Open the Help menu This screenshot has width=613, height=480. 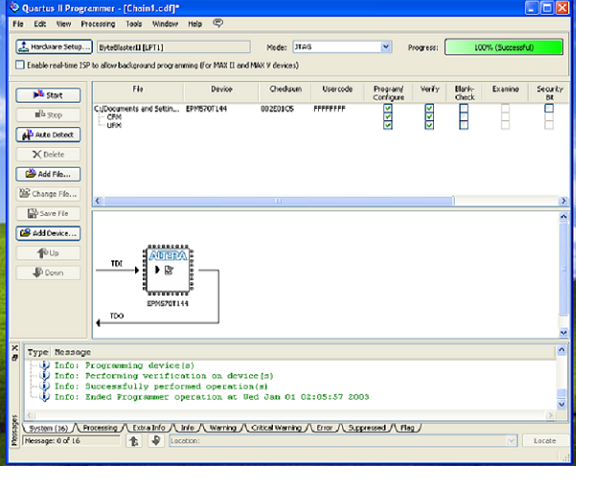point(195,24)
